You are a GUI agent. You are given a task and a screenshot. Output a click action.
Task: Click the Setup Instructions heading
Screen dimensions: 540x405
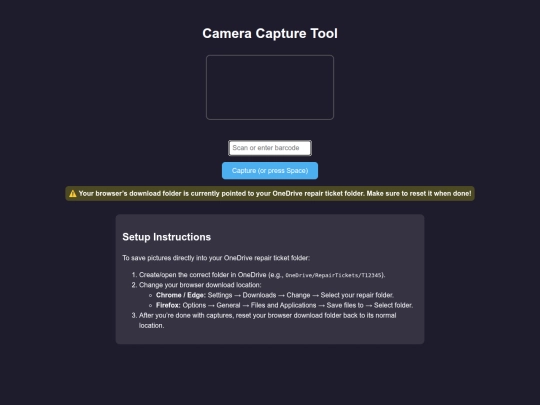tap(167, 237)
